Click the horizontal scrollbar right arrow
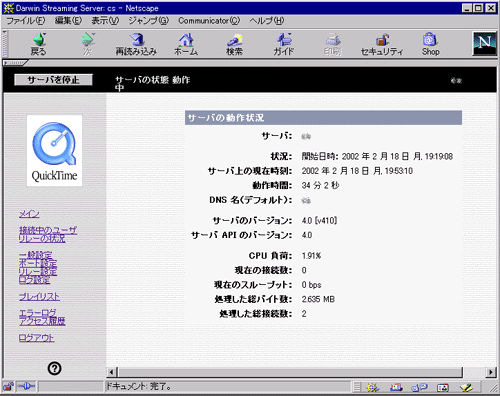This screenshot has width=500, height=396. point(490,372)
